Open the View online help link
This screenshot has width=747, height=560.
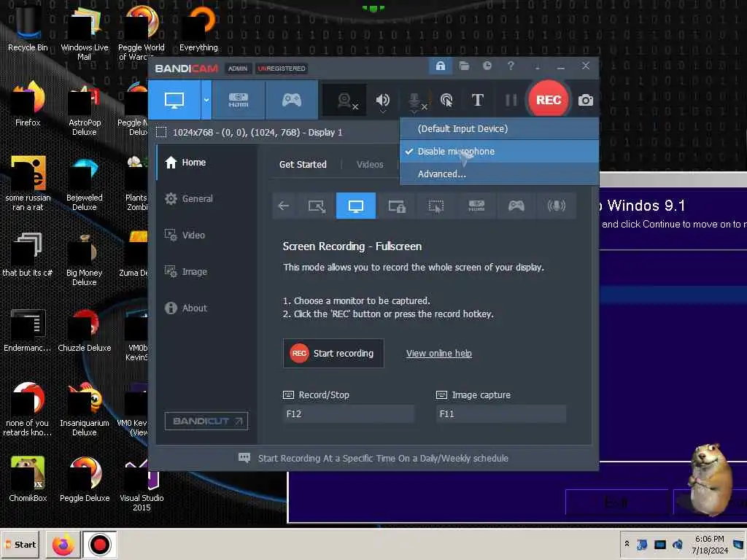438,354
